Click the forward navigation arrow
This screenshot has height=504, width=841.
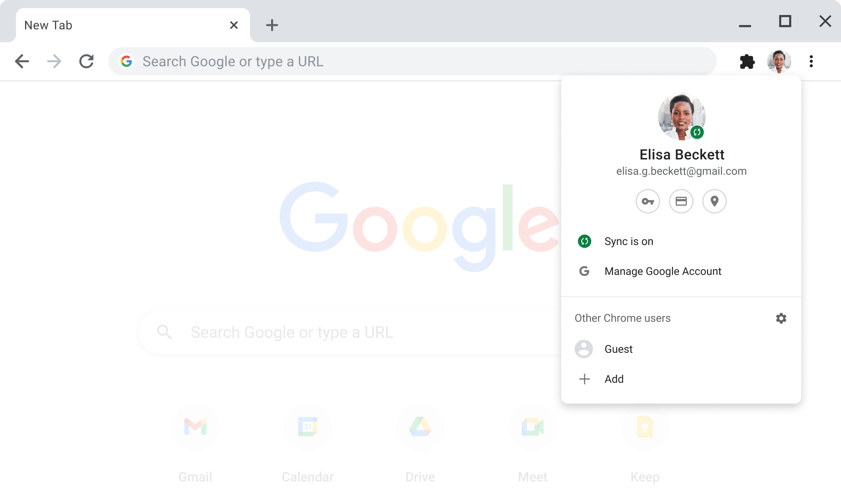click(x=54, y=61)
